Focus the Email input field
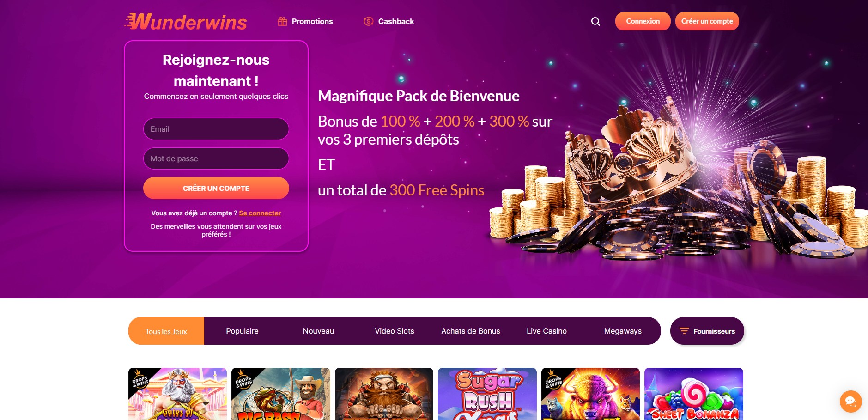868x420 pixels. coord(216,129)
